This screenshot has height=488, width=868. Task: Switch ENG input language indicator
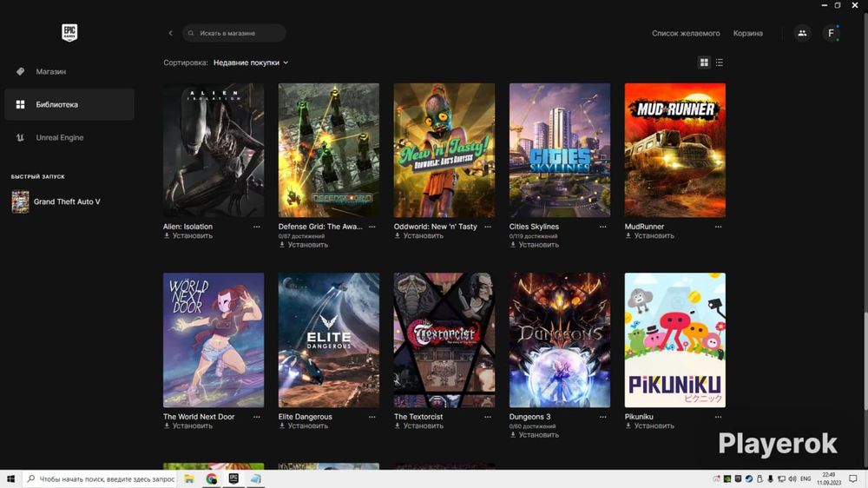(x=806, y=478)
